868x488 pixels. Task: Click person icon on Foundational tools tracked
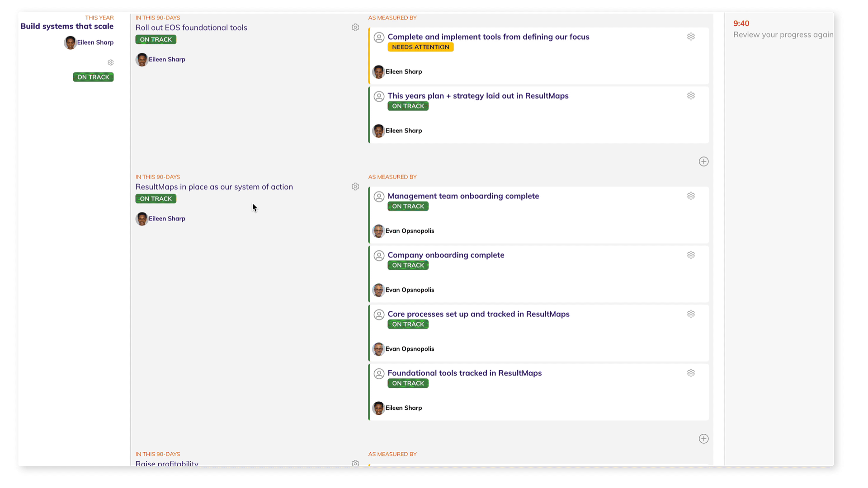(379, 374)
